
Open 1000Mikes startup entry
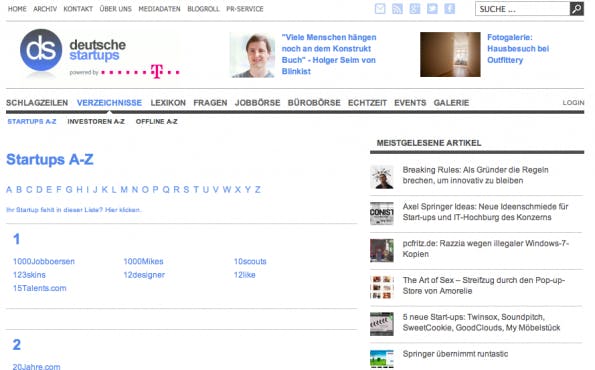[x=143, y=261]
